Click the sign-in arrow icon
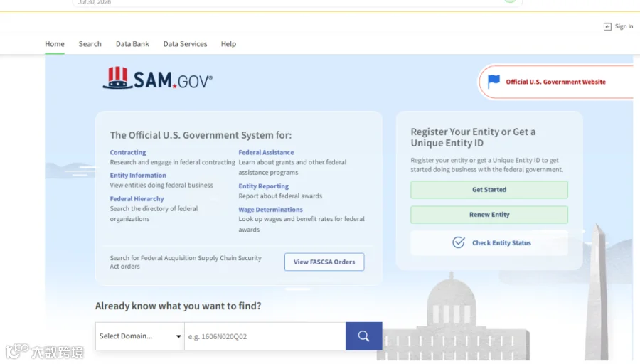Viewport: 640px width, 364px height. (607, 26)
